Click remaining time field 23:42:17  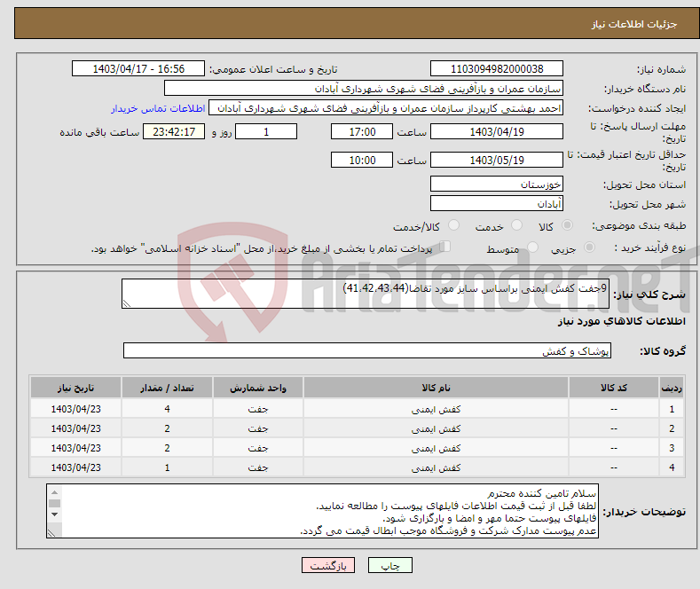[x=174, y=131]
